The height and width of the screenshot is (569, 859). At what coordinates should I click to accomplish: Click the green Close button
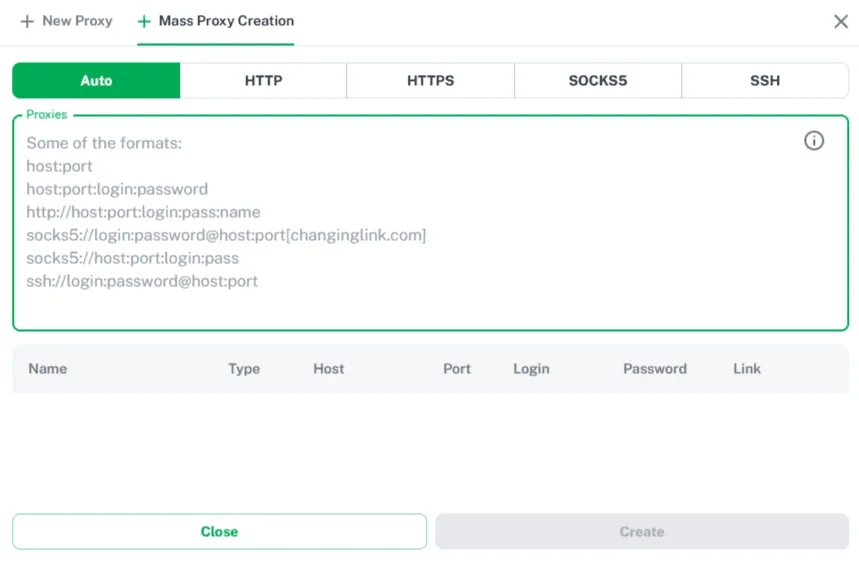[219, 531]
